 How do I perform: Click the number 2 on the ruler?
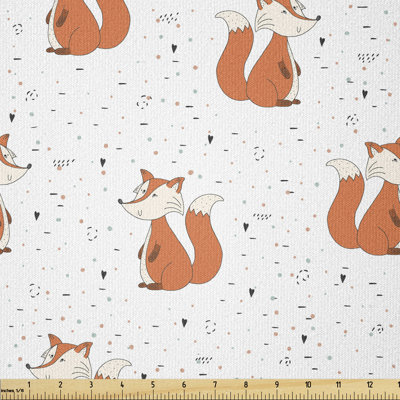click(x=60, y=385)
